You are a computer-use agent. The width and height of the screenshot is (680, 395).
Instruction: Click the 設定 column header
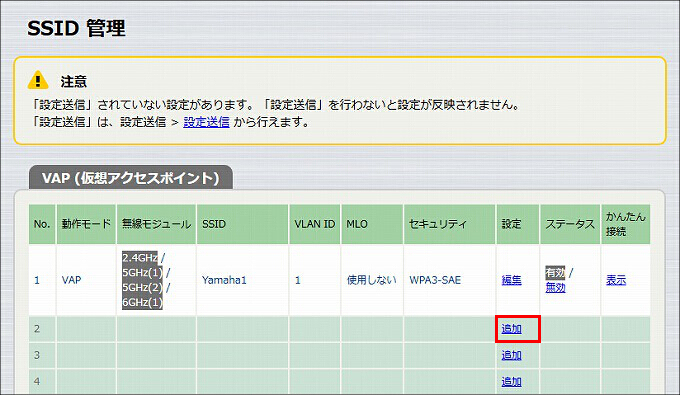[x=517, y=224]
